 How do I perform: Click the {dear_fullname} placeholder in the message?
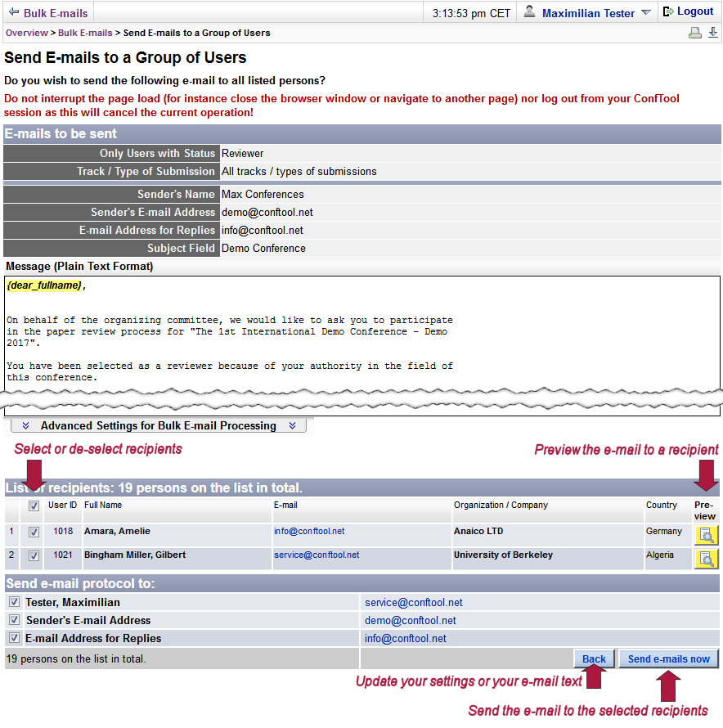44,285
